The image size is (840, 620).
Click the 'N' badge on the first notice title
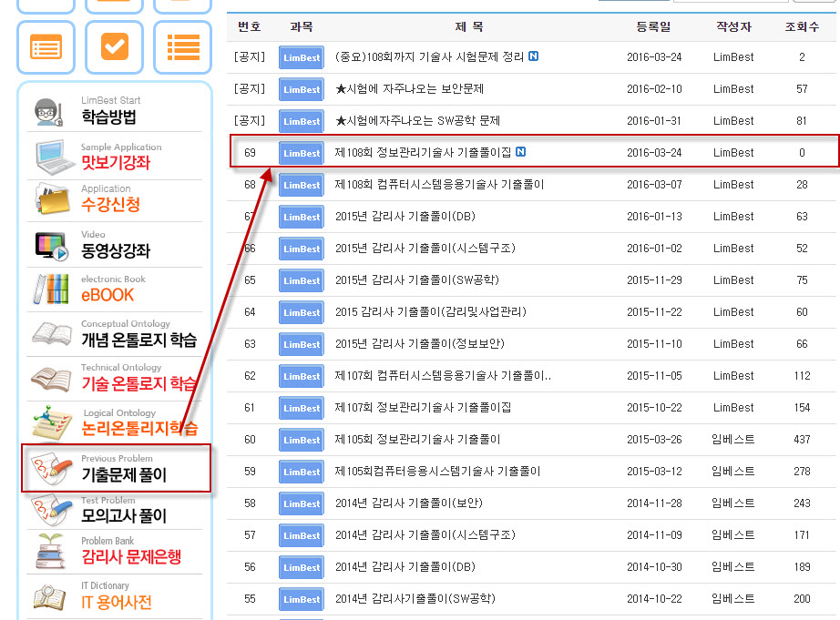tap(534, 56)
